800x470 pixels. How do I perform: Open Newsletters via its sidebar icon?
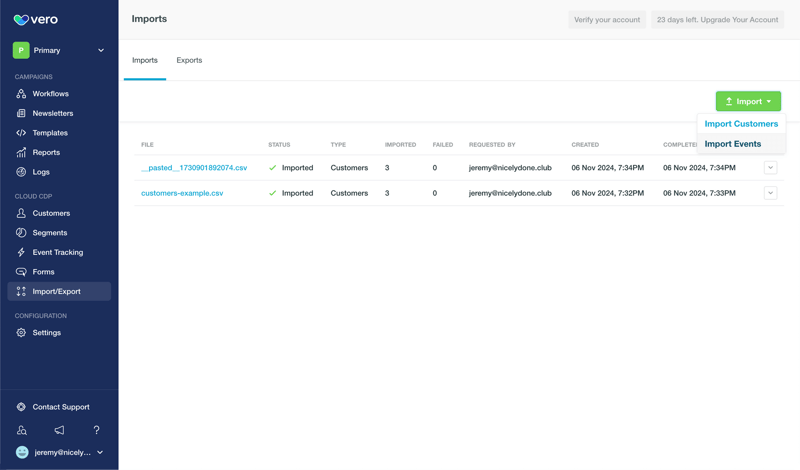(21, 114)
